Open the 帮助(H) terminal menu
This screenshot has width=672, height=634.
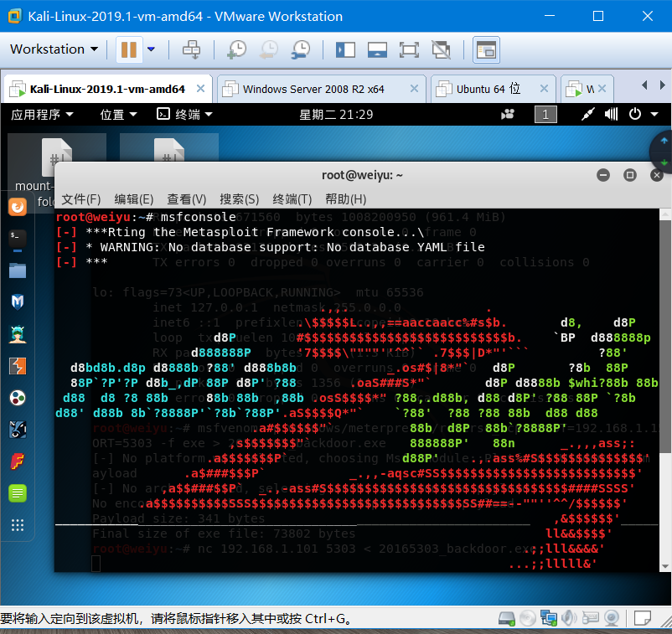345,199
